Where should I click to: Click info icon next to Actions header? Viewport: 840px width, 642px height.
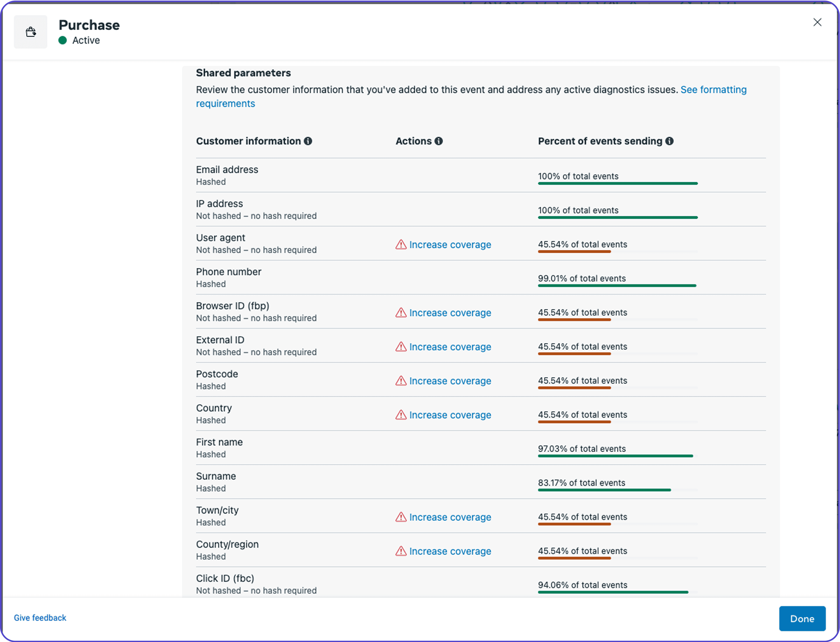tap(439, 141)
